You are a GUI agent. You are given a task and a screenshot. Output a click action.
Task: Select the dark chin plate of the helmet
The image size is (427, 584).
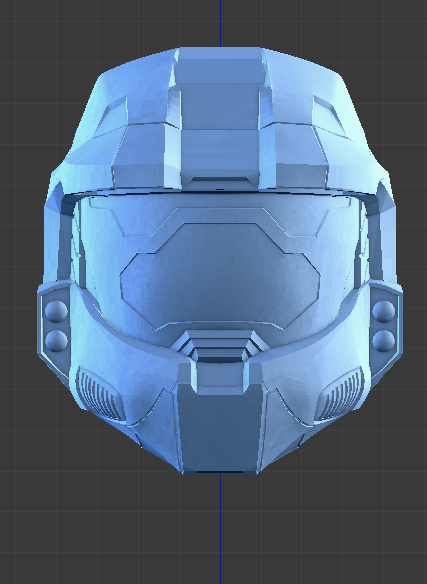(x=220, y=428)
